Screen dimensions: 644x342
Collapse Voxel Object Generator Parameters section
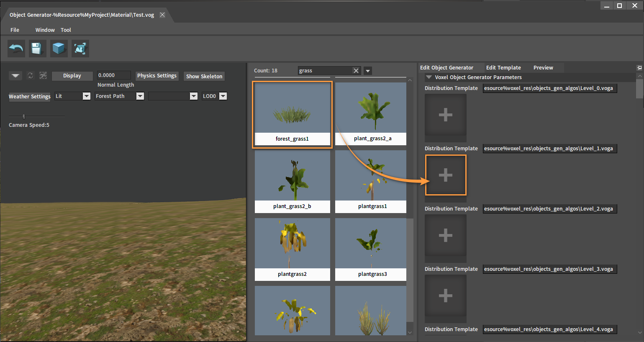point(428,77)
